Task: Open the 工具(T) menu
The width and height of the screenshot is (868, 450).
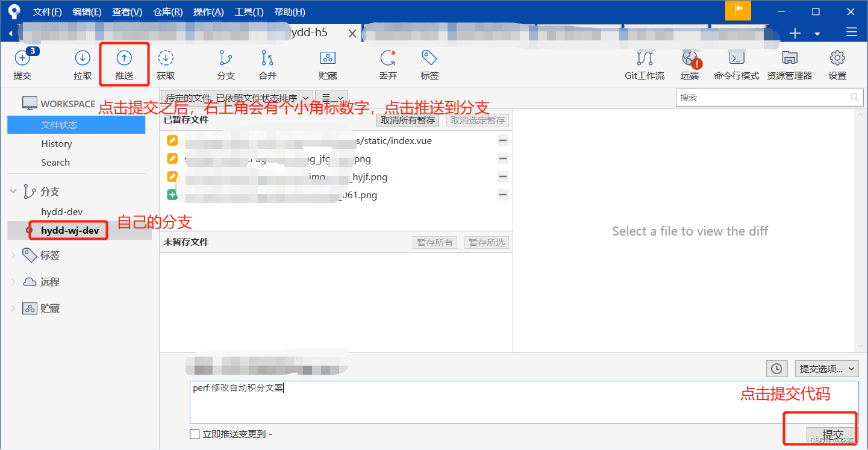Action: point(249,12)
